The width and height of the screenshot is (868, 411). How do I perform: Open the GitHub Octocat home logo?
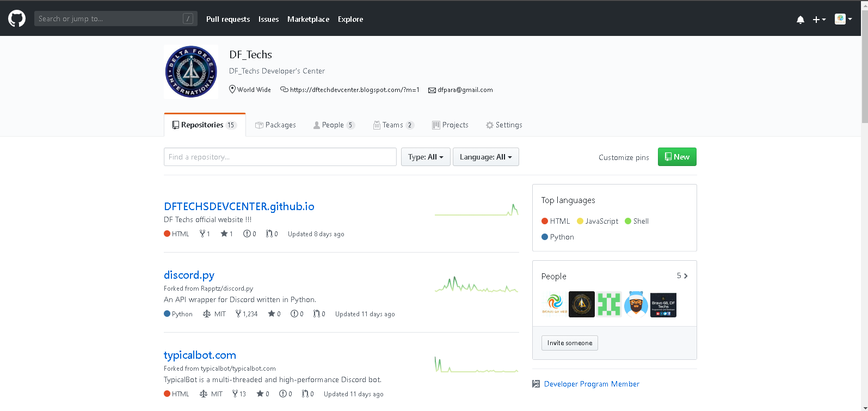(x=17, y=19)
